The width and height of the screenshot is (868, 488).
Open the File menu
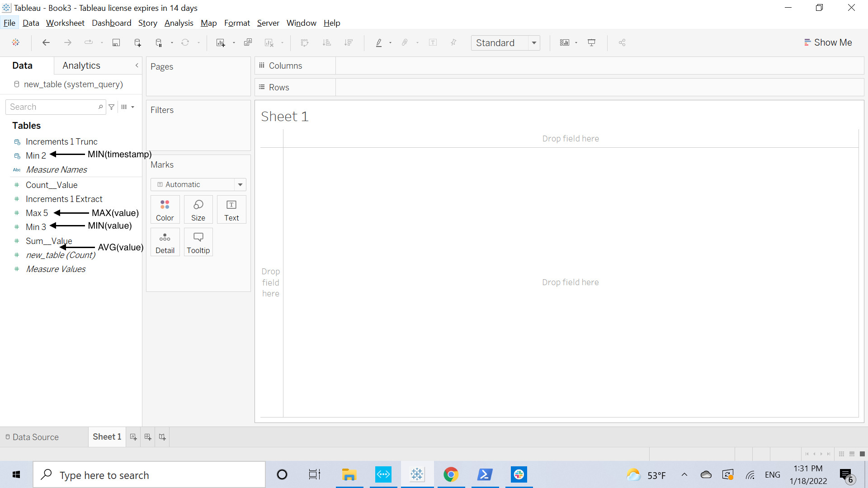(9, 23)
